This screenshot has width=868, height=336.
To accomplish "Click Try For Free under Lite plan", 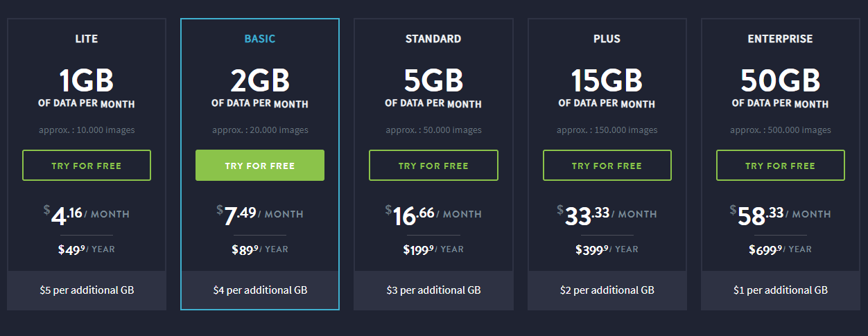I will tap(87, 166).
